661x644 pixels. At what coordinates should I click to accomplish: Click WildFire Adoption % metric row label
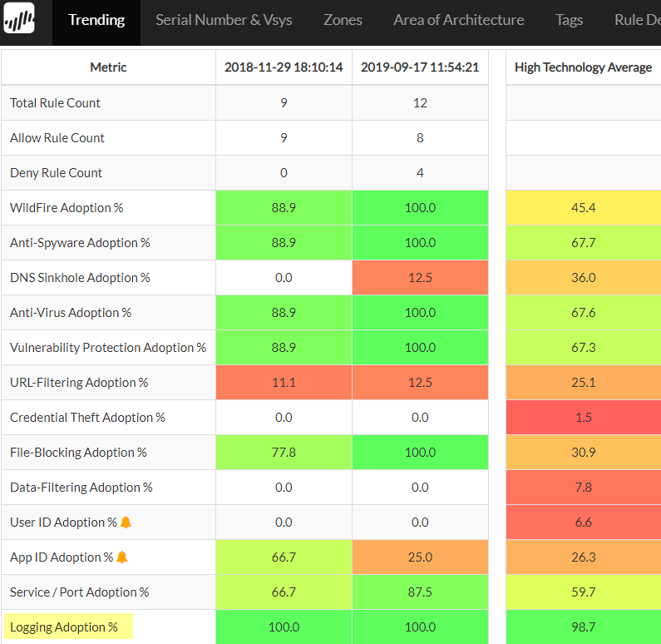[x=67, y=208]
